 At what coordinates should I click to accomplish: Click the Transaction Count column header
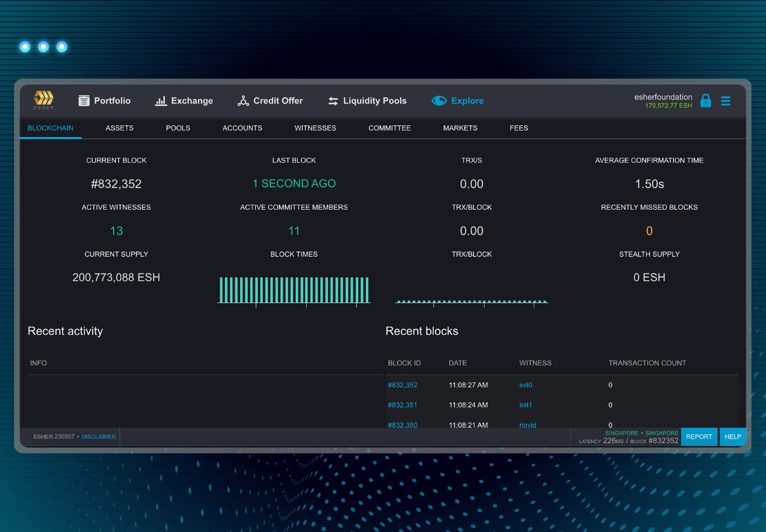click(647, 363)
